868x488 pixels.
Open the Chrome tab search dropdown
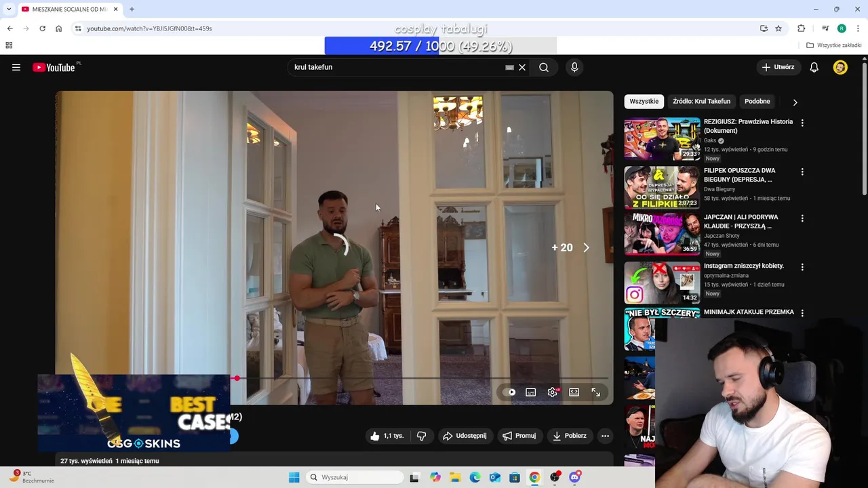9,9
